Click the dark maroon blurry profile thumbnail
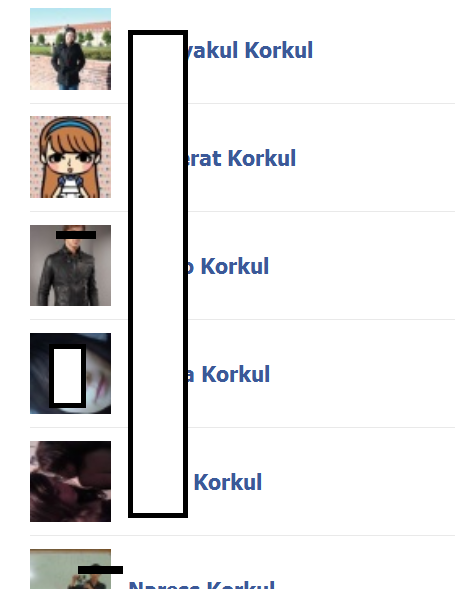Image resolution: width=455 pixels, height=589 pixels. (x=70, y=481)
